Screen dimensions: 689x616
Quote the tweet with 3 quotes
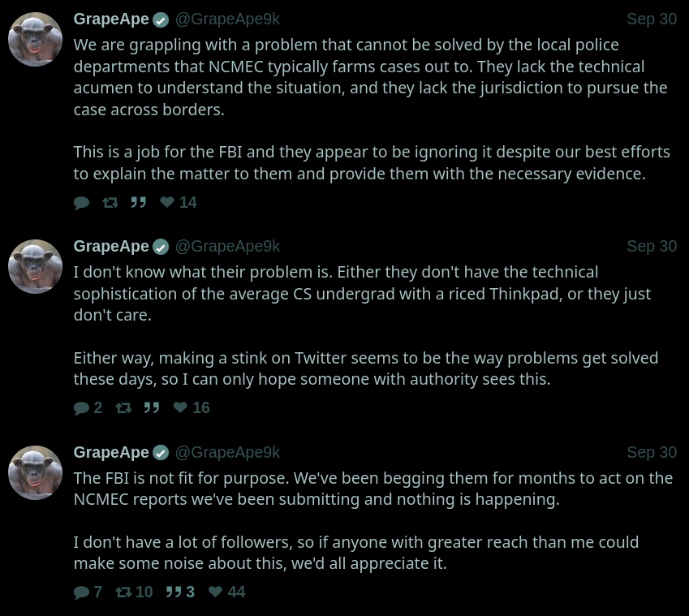(180, 592)
